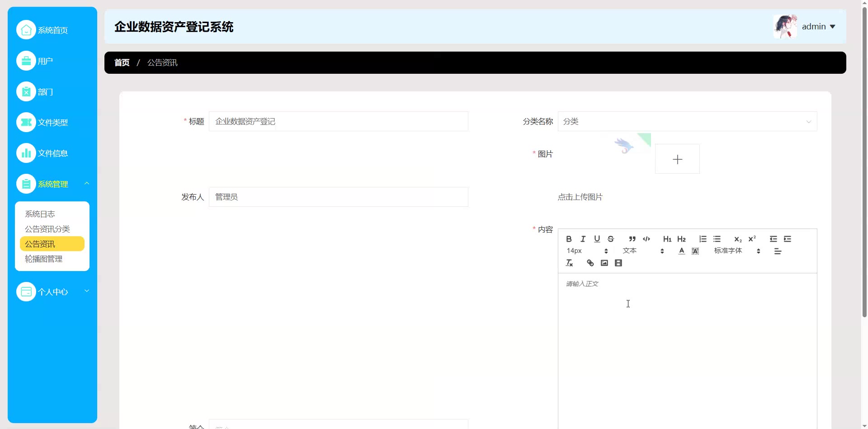868x429 pixels.
Task: Clear text formatting icon
Action: [x=569, y=263]
